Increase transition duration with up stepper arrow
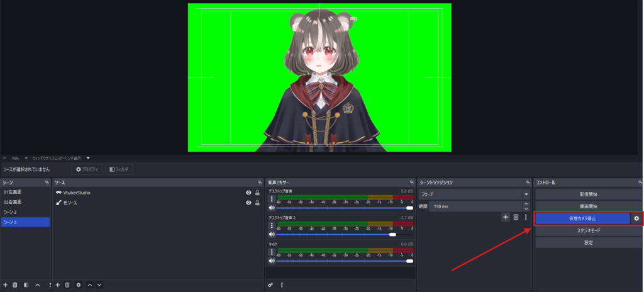This screenshot has height=292, width=644. (x=526, y=203)
